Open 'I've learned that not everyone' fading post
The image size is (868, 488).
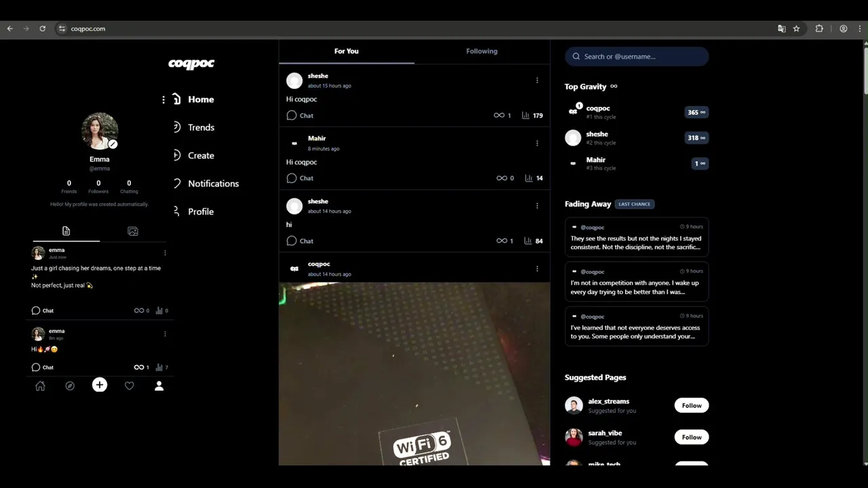[x=637, y=326]
